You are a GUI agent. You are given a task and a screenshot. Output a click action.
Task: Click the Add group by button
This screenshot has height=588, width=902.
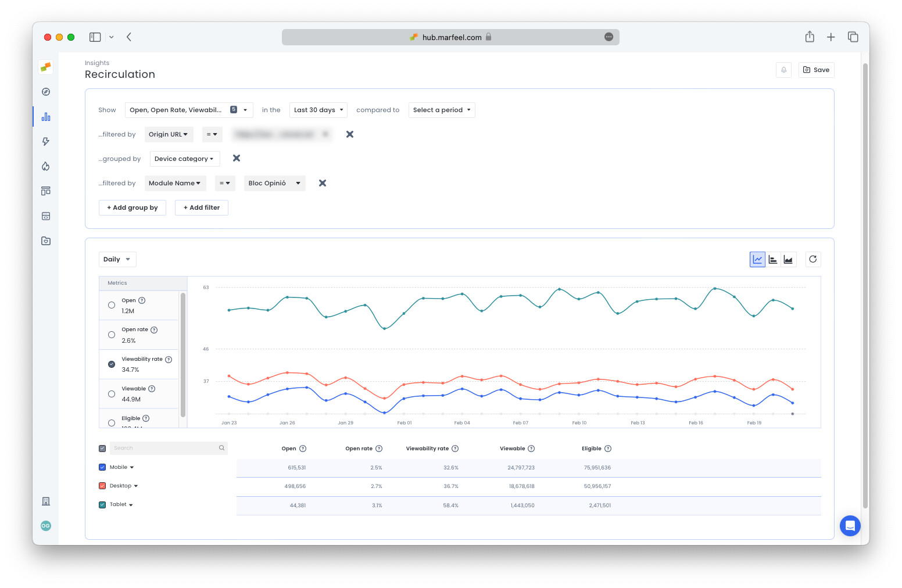pos(133,207)
